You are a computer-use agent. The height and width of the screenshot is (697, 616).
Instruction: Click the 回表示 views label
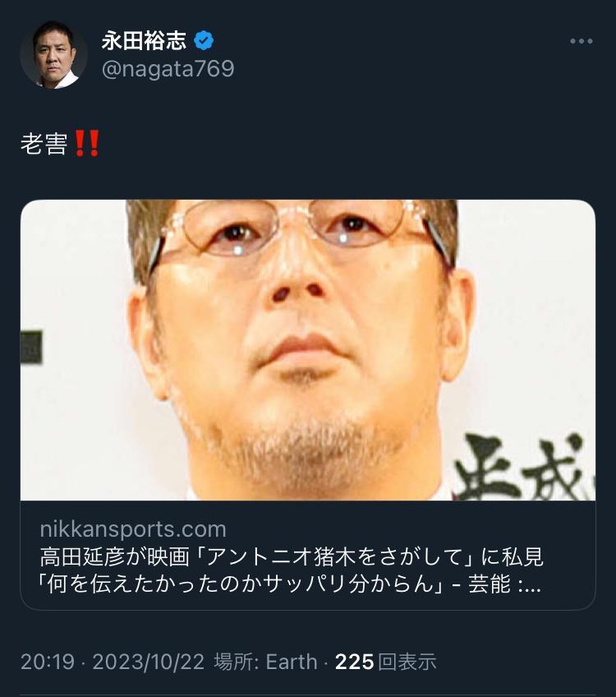(407, 662)
